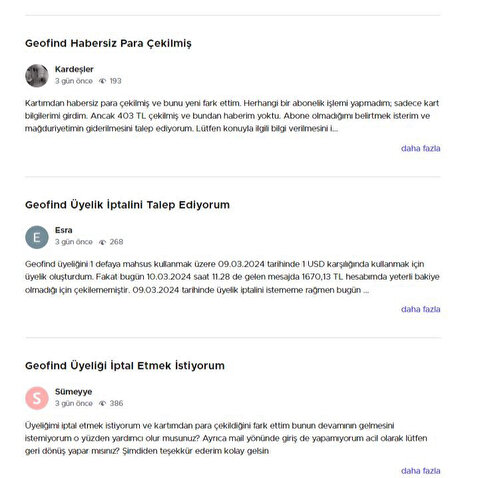The height and width of the screenshot is (478, 478).
Task: Open 'Geofind Üyeliği İptal Etmek İstiyorum' title
Action: 125,365
